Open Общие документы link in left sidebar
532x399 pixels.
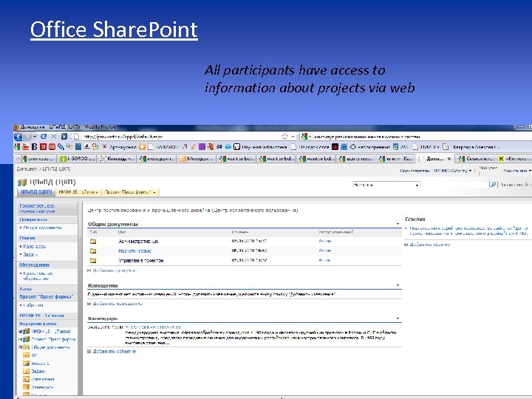click(x=42, y=228)
